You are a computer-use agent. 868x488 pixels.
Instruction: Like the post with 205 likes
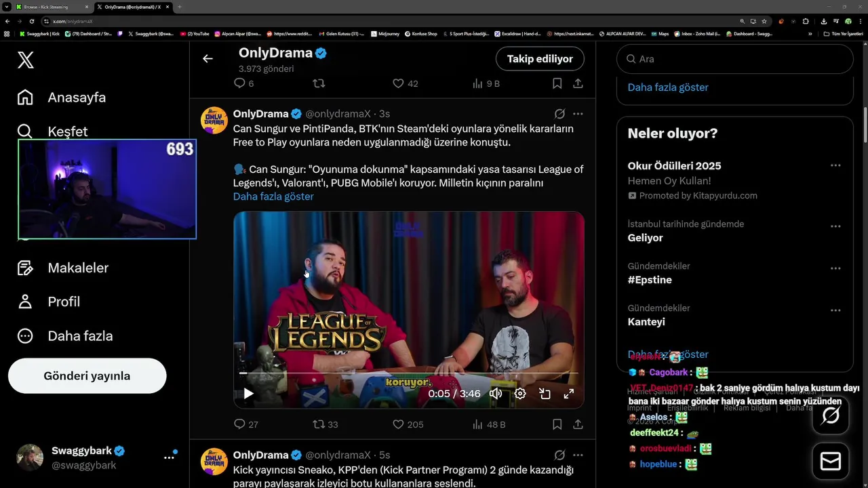pos(408,424)
